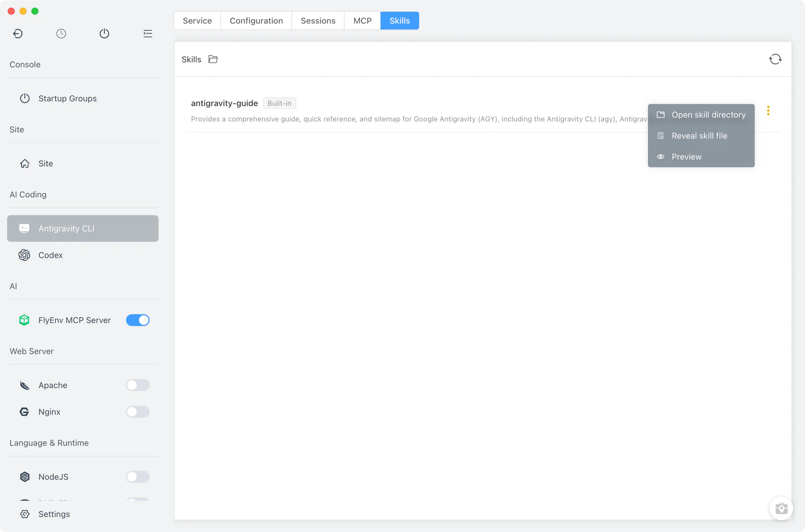Open the Site sidebar item
The image size is (805, 532).
point(83,163)
